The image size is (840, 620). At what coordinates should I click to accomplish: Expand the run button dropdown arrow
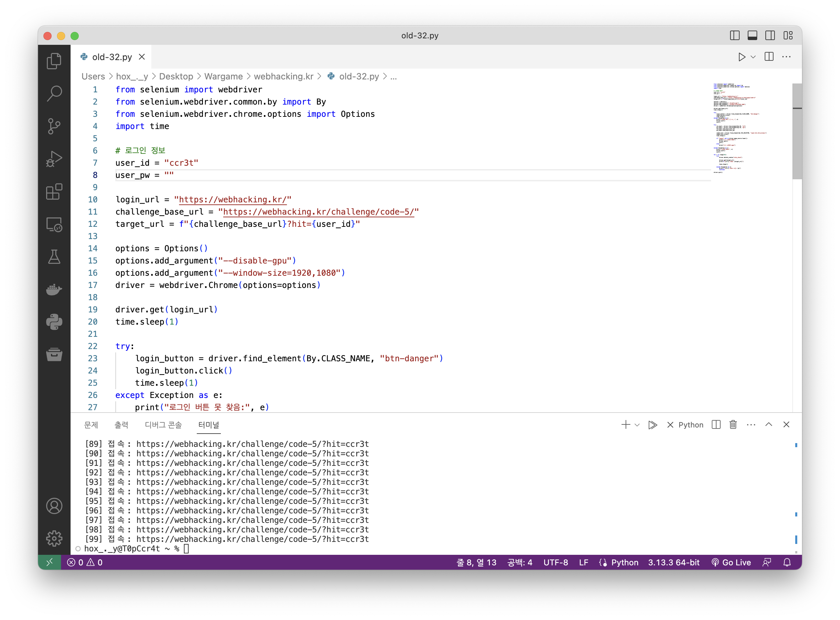(x=753, y=57)
